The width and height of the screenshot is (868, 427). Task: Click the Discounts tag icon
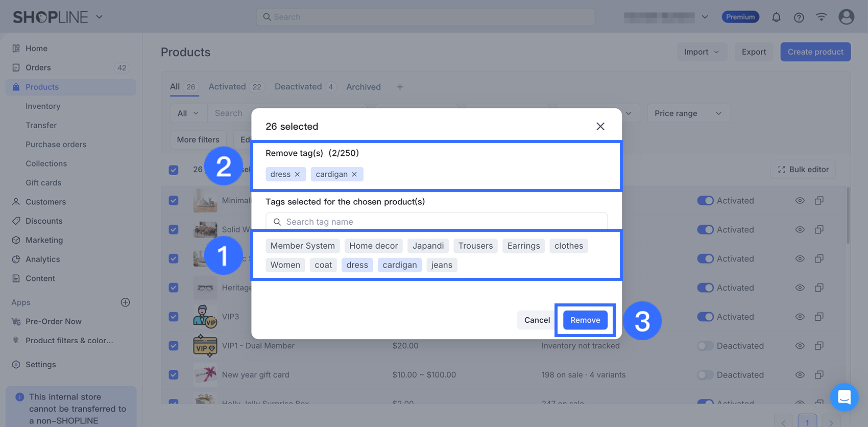tap(16, 221)
